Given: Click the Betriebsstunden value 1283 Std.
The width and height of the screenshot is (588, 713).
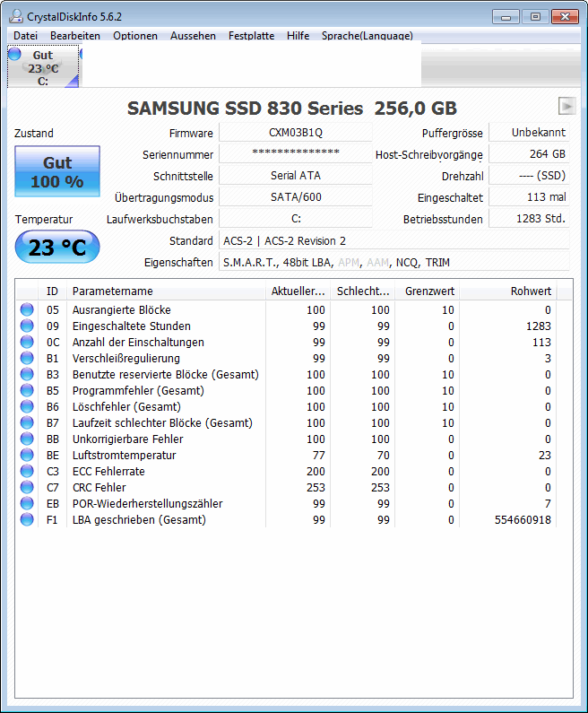Looking at the screenshot, I should click(x=529, y=219).
